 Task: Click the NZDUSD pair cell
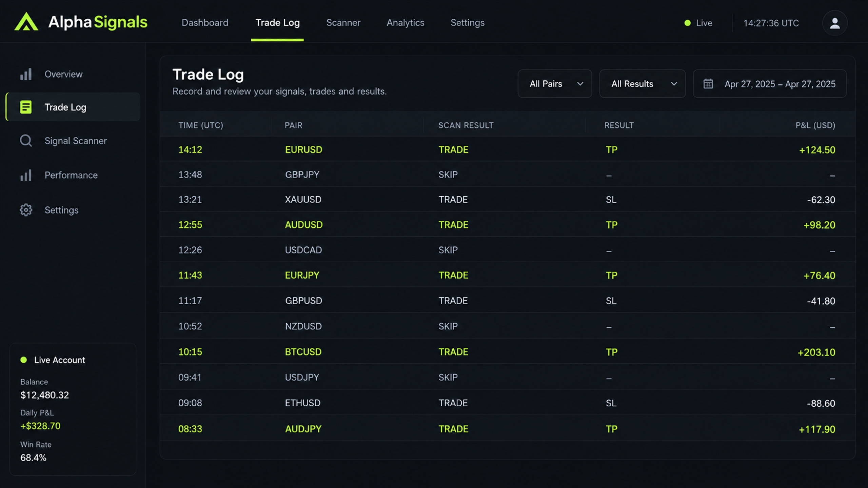coord(303,326)
